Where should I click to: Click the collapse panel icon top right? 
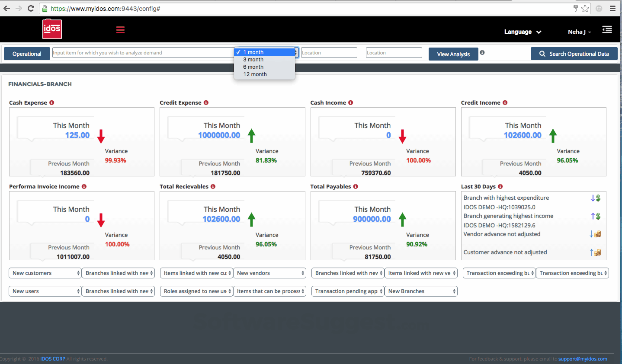coord(607,30)
